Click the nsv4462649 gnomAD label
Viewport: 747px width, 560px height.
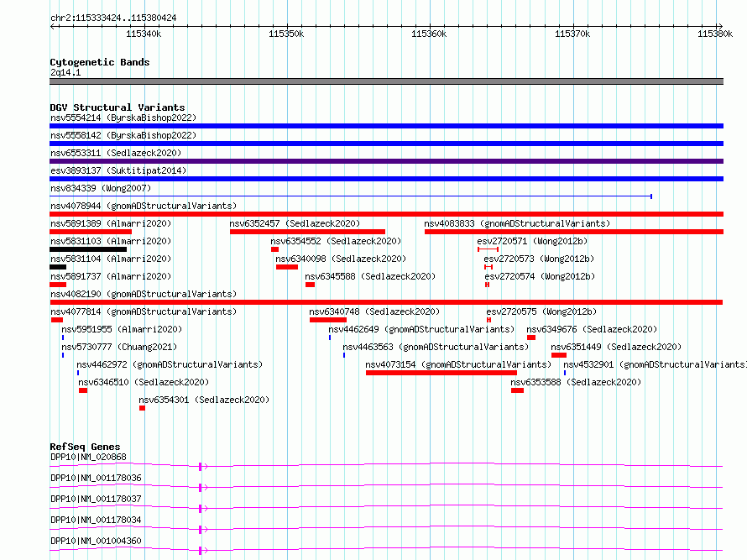tap(421, 329)
